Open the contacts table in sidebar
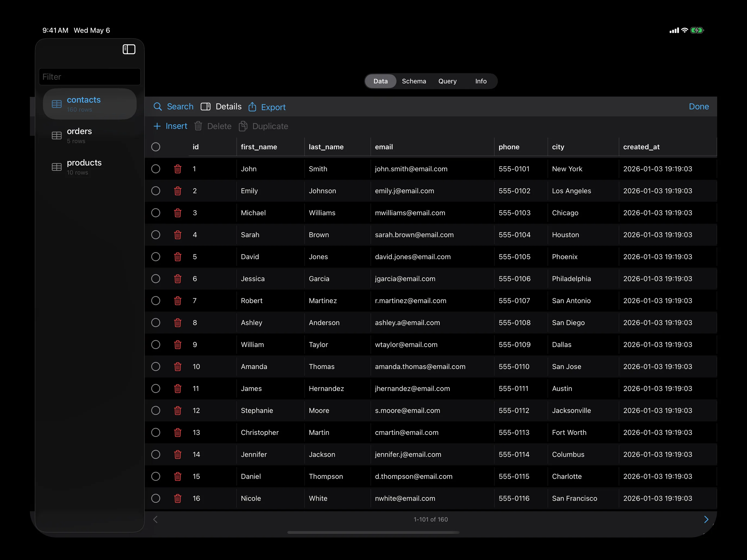 click(x=90, y=104)
